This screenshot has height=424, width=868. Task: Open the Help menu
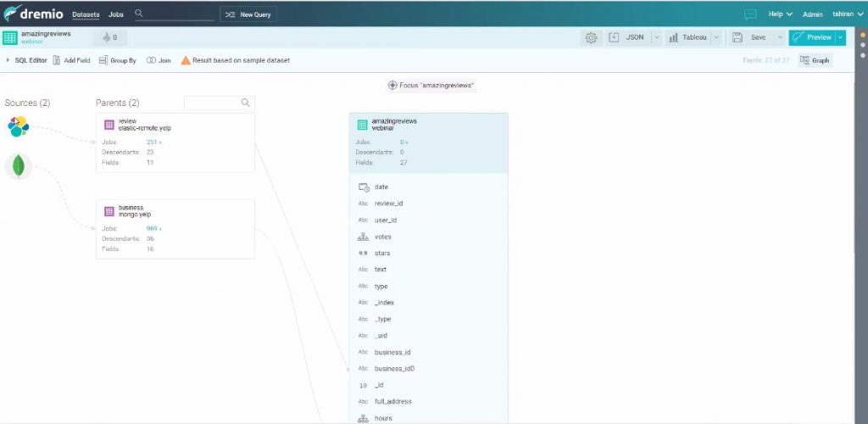pyautogui.click(x=779, y=14)
